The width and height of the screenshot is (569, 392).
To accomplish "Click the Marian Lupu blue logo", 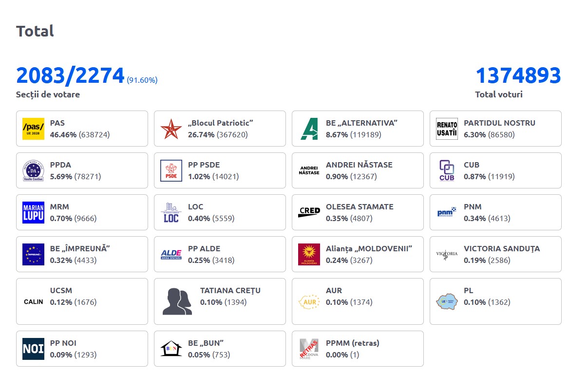I will pos(33,212).
